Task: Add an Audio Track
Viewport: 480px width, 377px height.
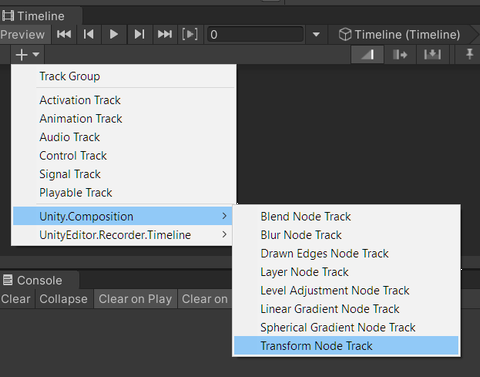Action: pos(124,137)
